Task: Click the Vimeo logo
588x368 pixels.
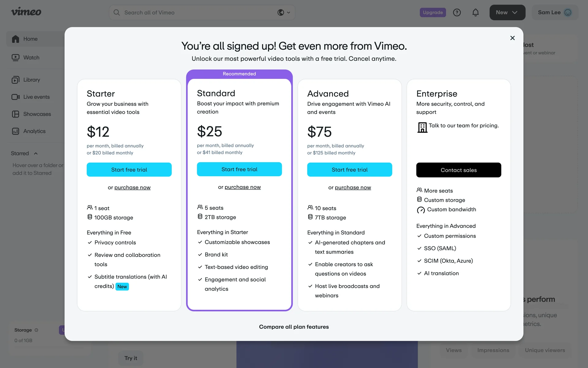Action: (x=26, y=12)
